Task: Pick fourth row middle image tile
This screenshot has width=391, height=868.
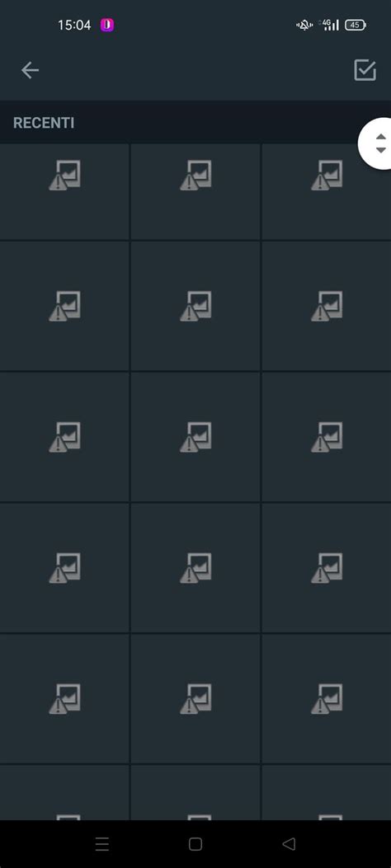Action: click(x=195, y=567)
